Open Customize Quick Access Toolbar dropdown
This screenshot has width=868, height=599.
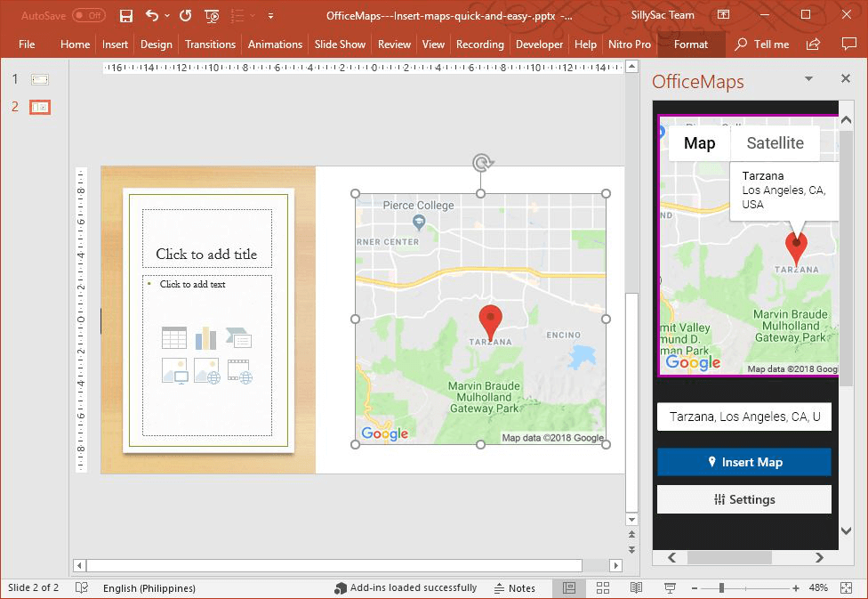click(270, 16)
